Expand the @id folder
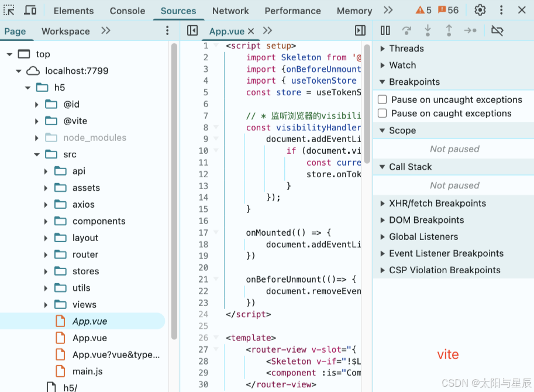Viewport: 534px width, 392px height. click(x=37, y=104)
